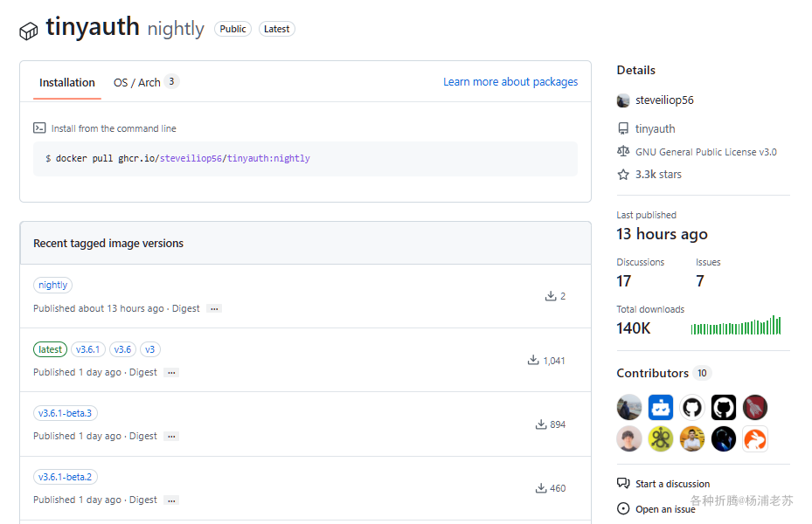Open the black-square GitHub octocat contributor avatar
Viewport: 812px width, 524px height.
pos(724,407)
